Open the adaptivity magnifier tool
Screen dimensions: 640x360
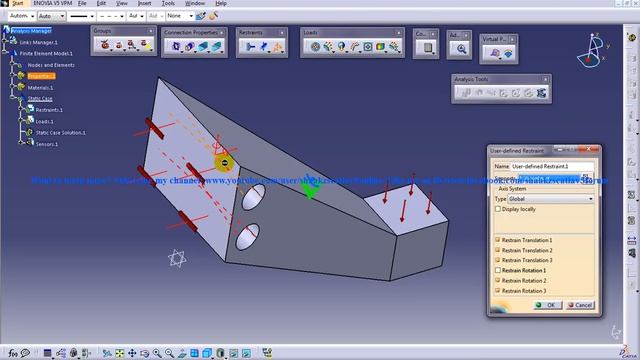461,49
